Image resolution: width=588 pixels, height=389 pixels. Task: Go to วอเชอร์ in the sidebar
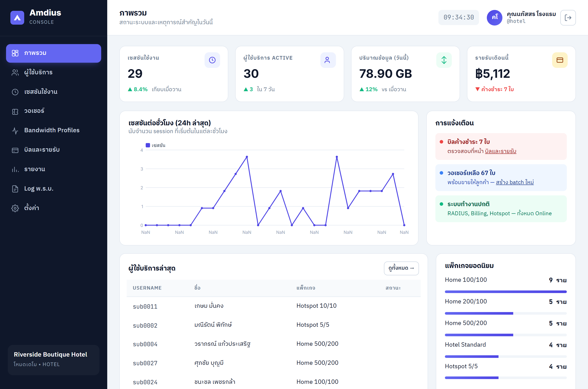point(54,111)
